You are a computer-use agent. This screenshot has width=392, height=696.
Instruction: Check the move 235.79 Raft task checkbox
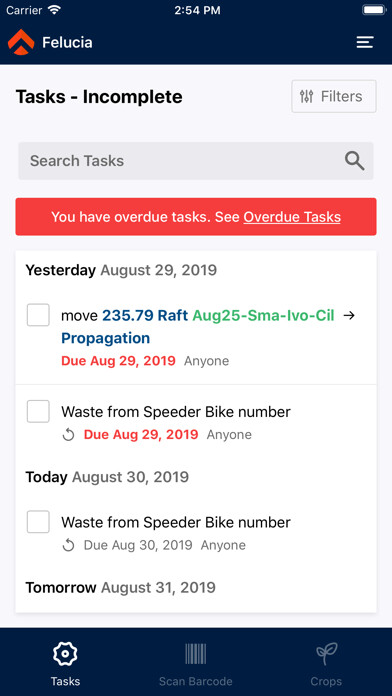(x=38, y=315)
